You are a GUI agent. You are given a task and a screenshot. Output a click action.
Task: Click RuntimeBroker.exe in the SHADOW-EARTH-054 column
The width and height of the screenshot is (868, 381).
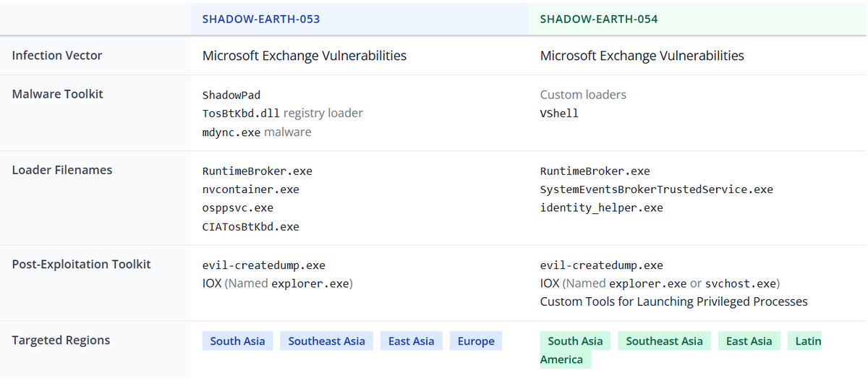pos(595,171)
